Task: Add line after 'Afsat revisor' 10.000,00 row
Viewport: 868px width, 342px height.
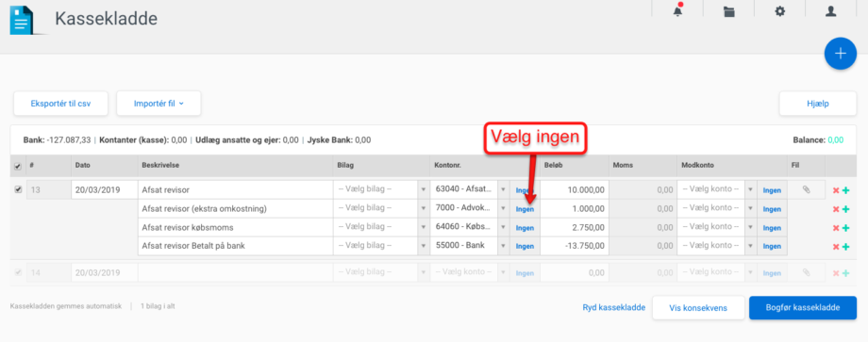Action: 846,190
